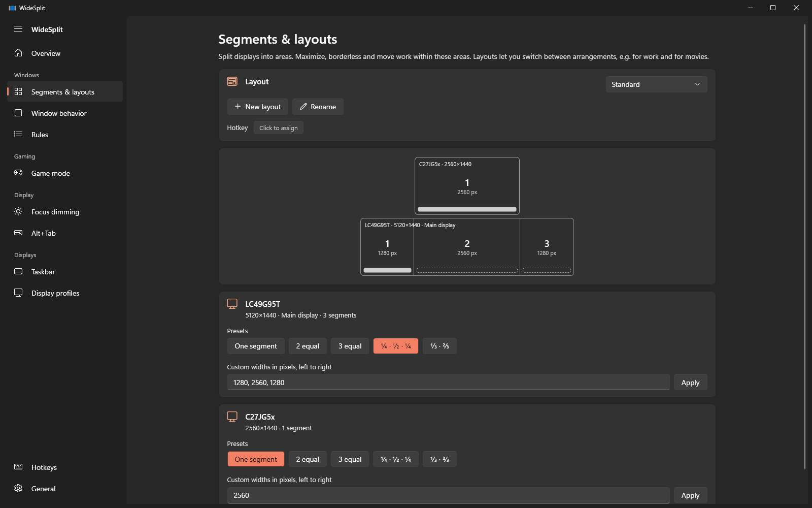Select 3 equal preset for LC49G95T
This screenshot has height=508, width=812.
coord(350,346)
